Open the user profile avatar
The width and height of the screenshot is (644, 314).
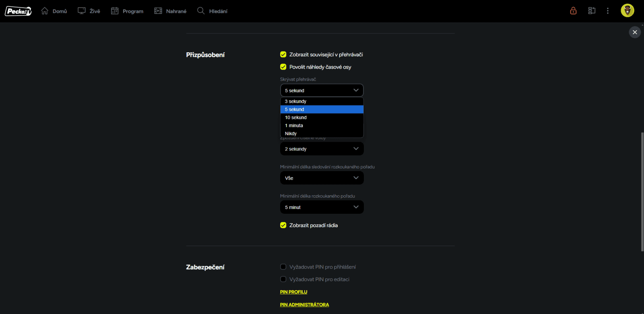point(627,10)
